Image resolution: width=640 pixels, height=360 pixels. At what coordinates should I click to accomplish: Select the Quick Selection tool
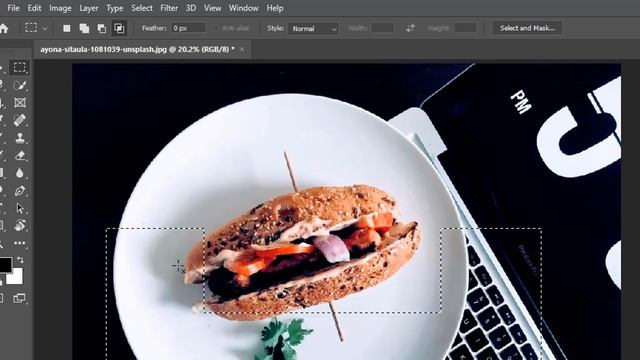(20, 85)
